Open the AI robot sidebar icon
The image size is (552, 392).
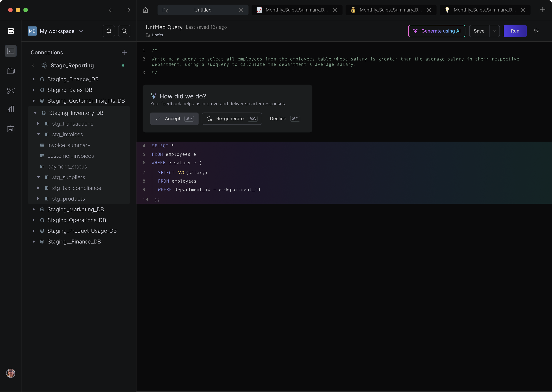(x=11, y=129)
